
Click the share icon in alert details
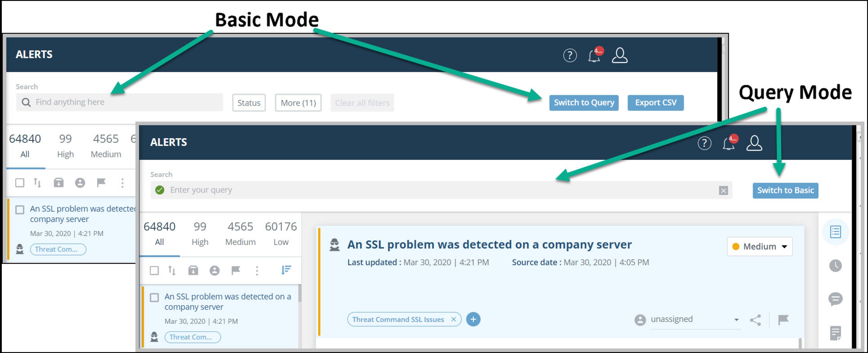tap(755, 320)
